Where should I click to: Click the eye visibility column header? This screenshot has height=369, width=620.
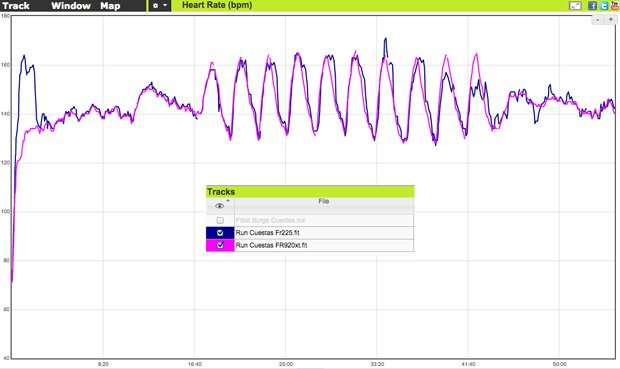tap(220, 206)
